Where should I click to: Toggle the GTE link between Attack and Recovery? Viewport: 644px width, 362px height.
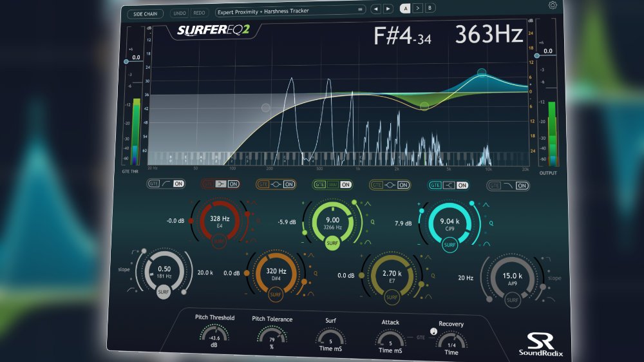421,338
